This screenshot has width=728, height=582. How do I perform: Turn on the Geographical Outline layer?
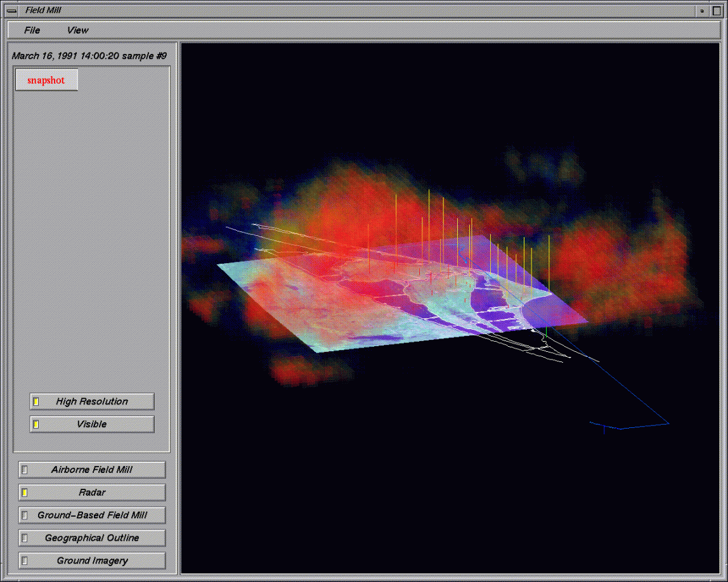(x=92, y=538)
